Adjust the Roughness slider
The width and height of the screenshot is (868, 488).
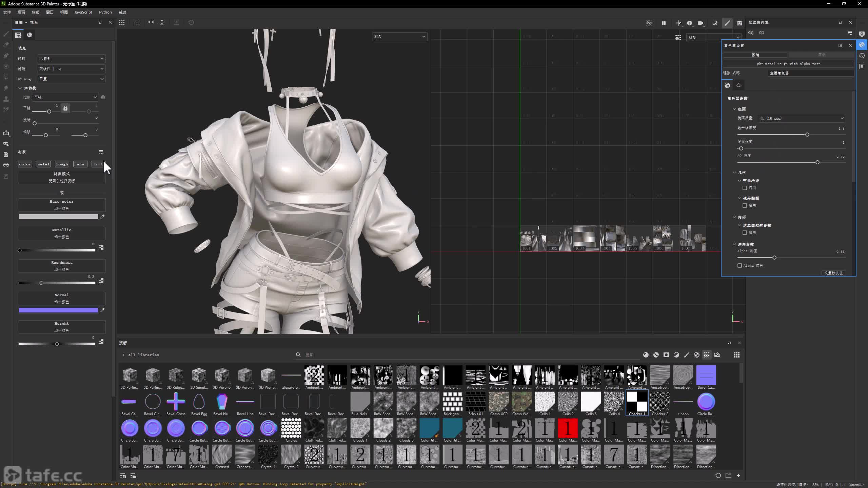click(57, 283)
